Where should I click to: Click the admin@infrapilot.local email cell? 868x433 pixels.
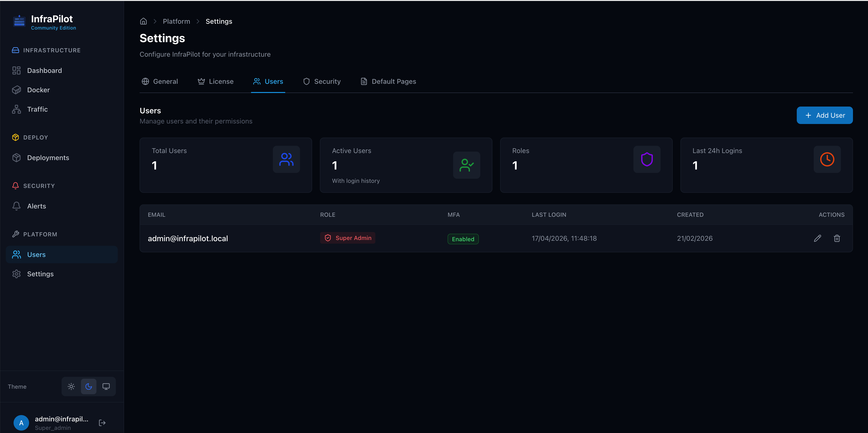[x=188, y=238]
